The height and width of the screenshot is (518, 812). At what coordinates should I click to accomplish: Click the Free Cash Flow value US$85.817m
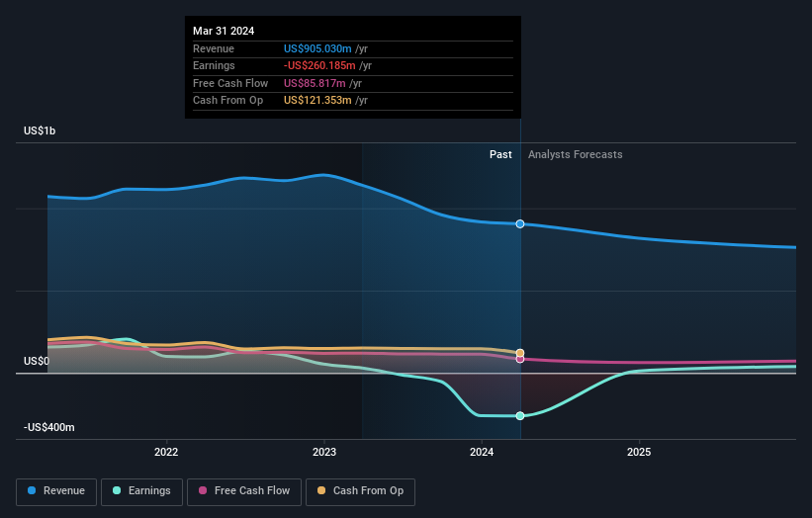[x=315, y=83]
